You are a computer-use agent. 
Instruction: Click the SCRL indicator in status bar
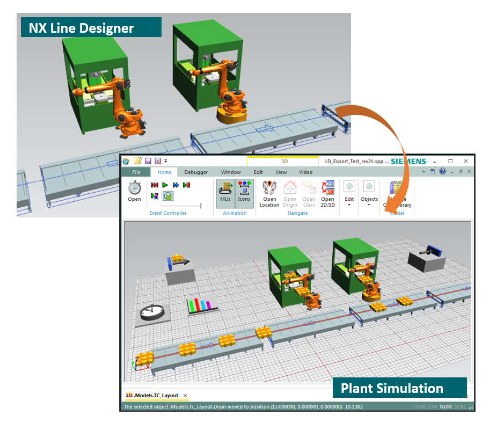[459, 406]
